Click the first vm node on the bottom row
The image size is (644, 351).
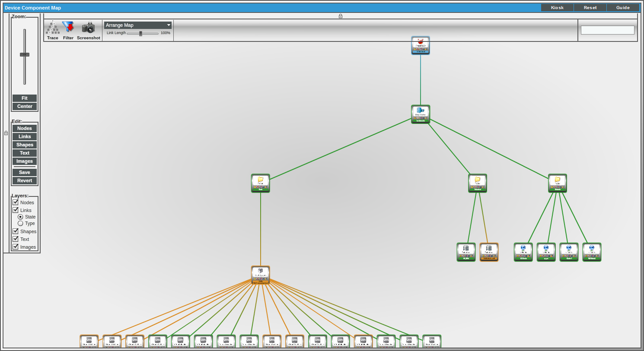click(x=89, y=341)
